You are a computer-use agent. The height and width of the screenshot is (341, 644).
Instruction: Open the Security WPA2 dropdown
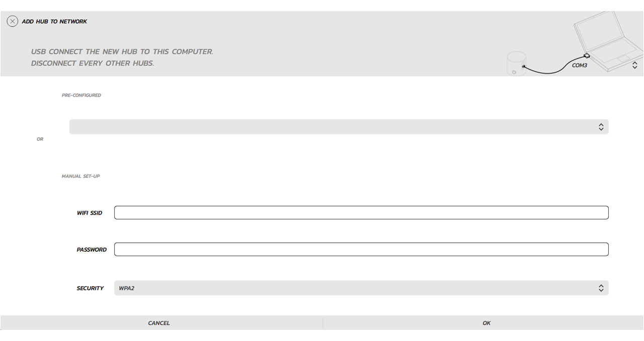tap(361, 288)
